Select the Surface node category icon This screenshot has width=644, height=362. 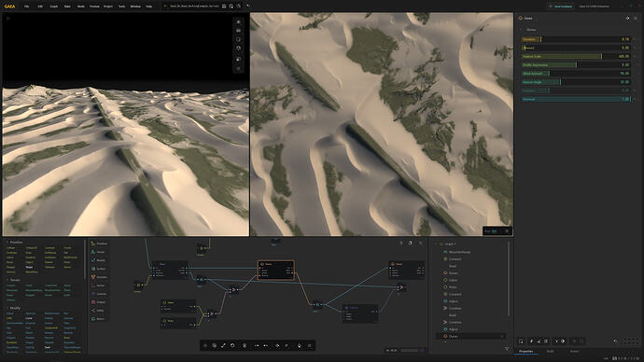[x=93, y=269]
